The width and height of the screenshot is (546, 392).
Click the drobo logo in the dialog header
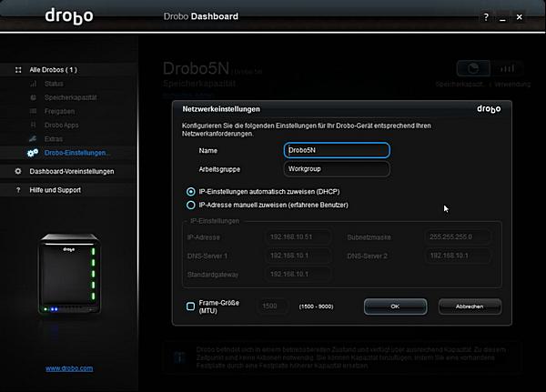pyautogui.click(x=489, y=109)
